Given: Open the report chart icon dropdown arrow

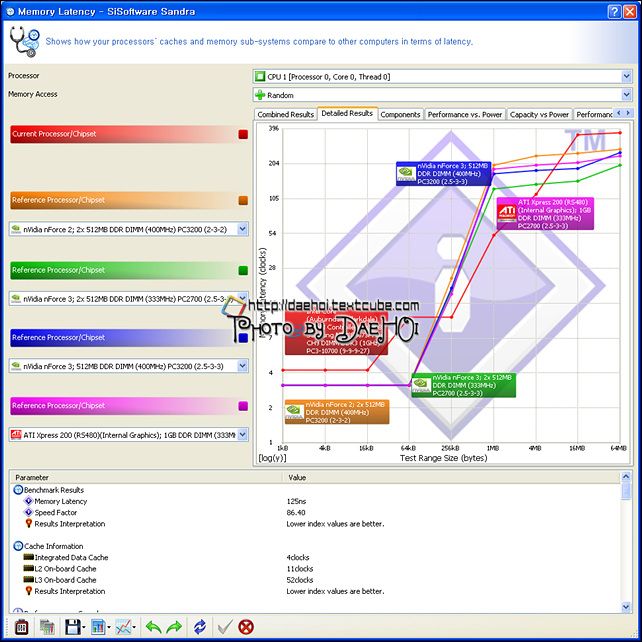Looking at the screenshot, I should coord(109,628).
